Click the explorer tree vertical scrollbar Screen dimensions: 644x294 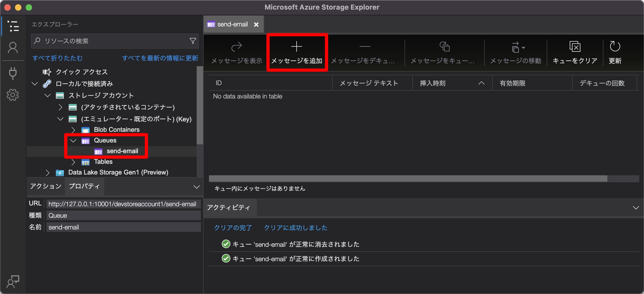click(x=200, y=105)
